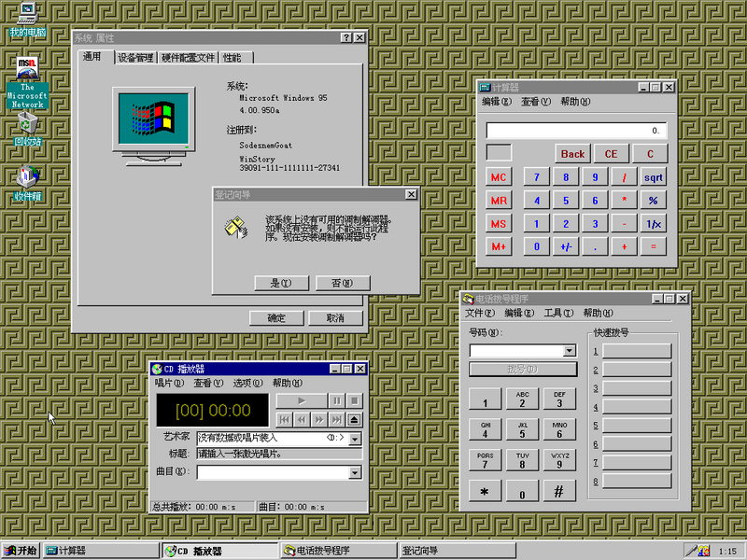
Task: Click skip forwards in CD Player
Action: pyautogui.click(x=319, y=419)
